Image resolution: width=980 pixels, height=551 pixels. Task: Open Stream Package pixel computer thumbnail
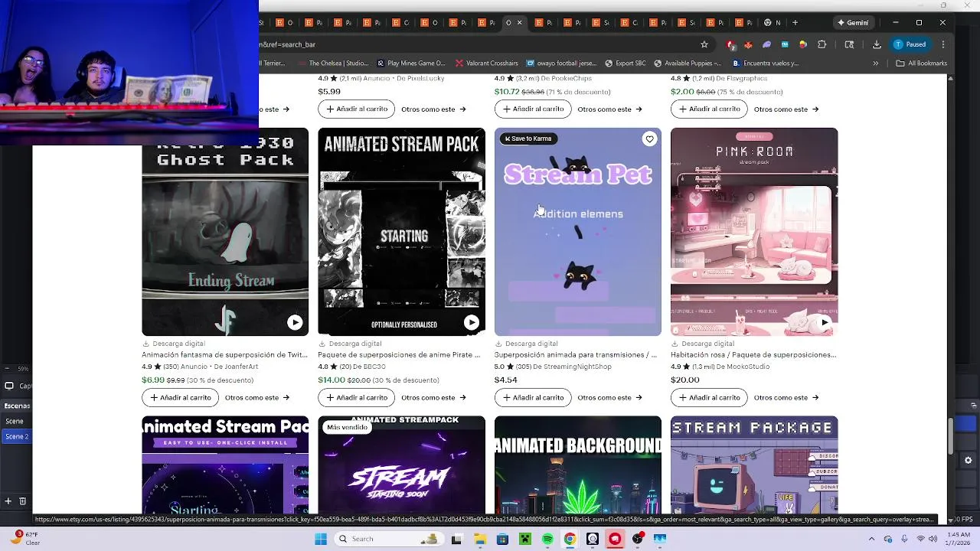pyautogui.click(x=754, y=465)
